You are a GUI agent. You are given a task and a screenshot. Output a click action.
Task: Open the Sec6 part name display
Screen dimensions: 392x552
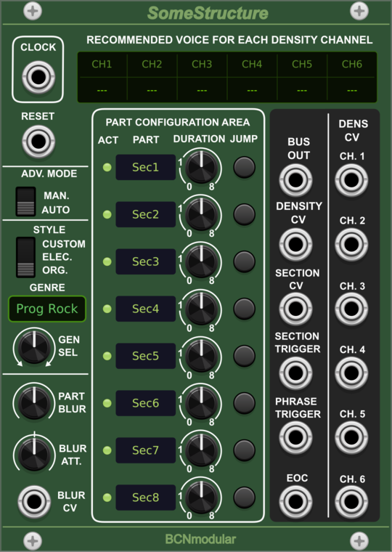[146, 403]
